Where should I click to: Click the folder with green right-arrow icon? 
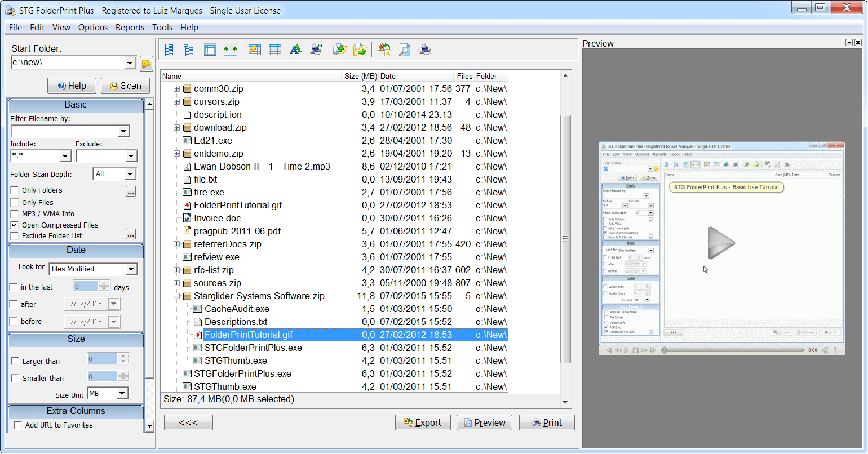tap(360, 50)
